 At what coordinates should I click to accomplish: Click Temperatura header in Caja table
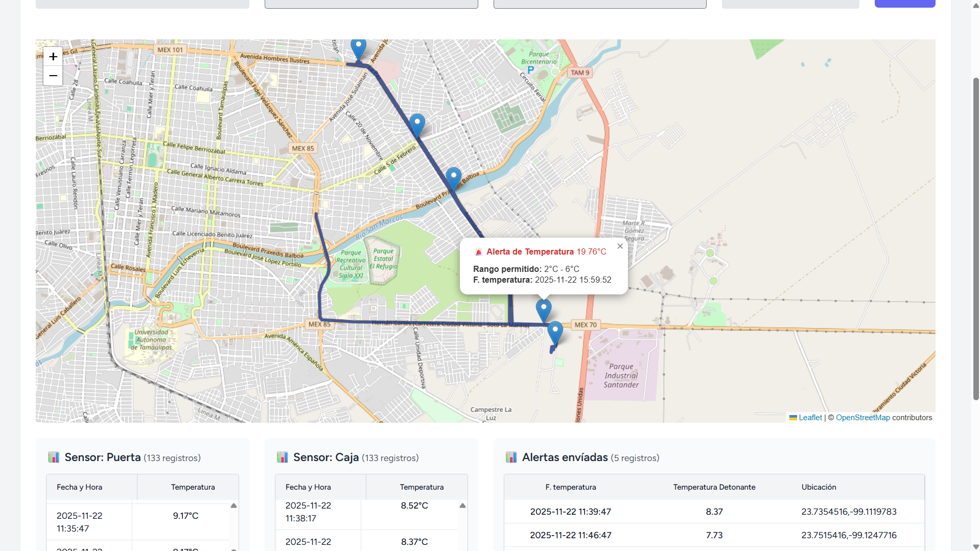pos(422,487)
